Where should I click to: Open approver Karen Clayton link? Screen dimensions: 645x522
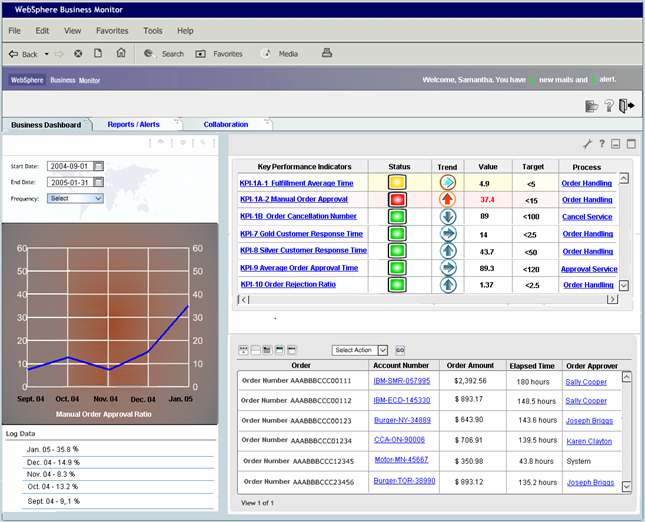click(589, 441)
